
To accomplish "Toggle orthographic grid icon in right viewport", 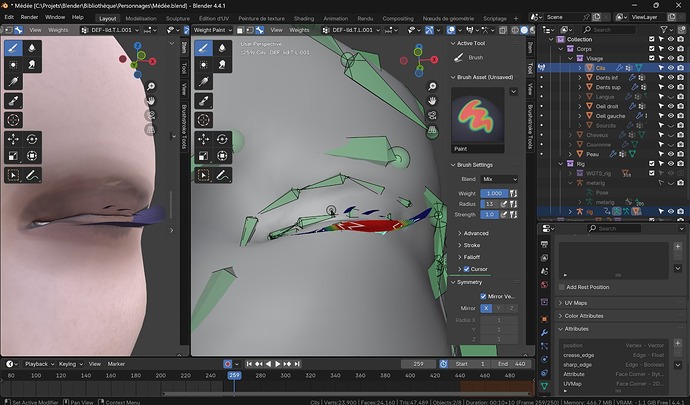I will pos(432,130).
